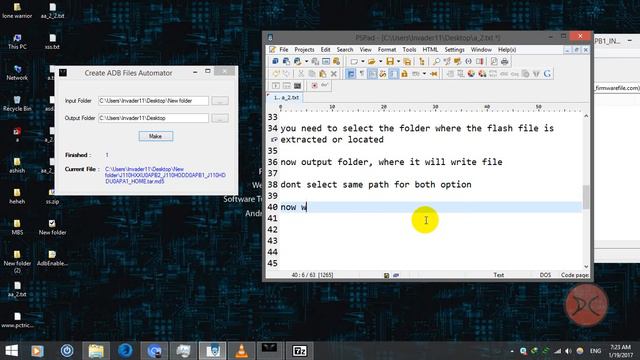
Task: Click the VLC cone taskbar icon
Action: pyautogui.click(x=242, y=351)
